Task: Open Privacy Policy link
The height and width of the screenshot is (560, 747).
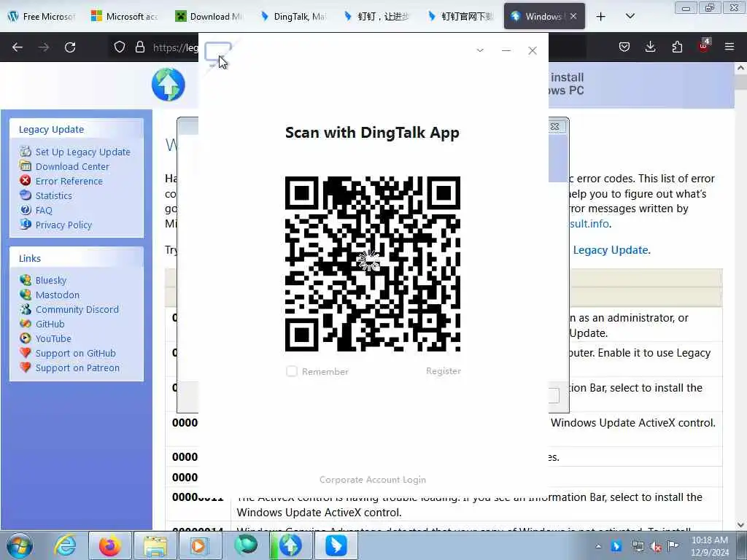Action: [x=63, y=225]
